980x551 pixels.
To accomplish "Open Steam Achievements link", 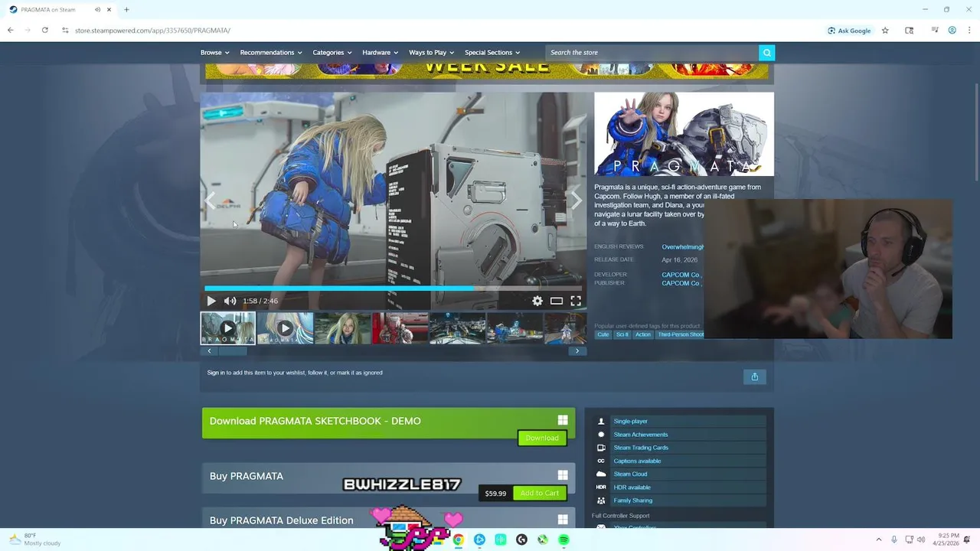I will click(x=641, y=435).
